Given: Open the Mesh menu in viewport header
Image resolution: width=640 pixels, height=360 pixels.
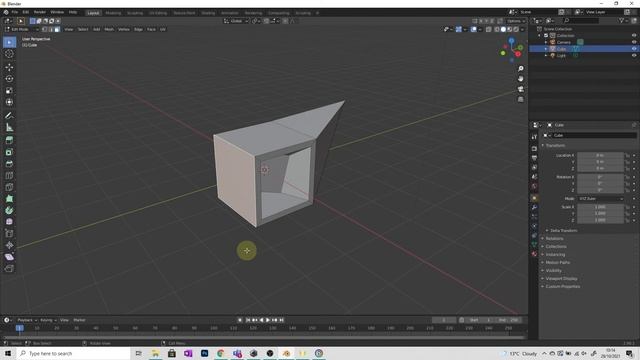Looking at the screenshot, I should tap(109, 29).
